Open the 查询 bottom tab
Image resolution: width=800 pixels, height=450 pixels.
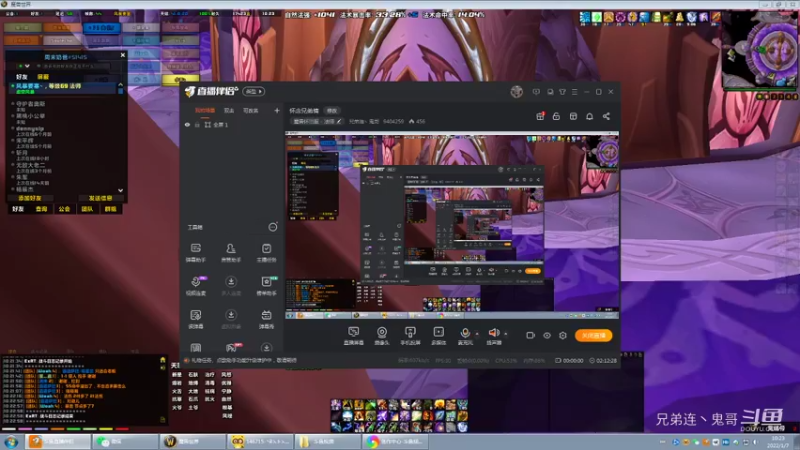pos(41,209)
